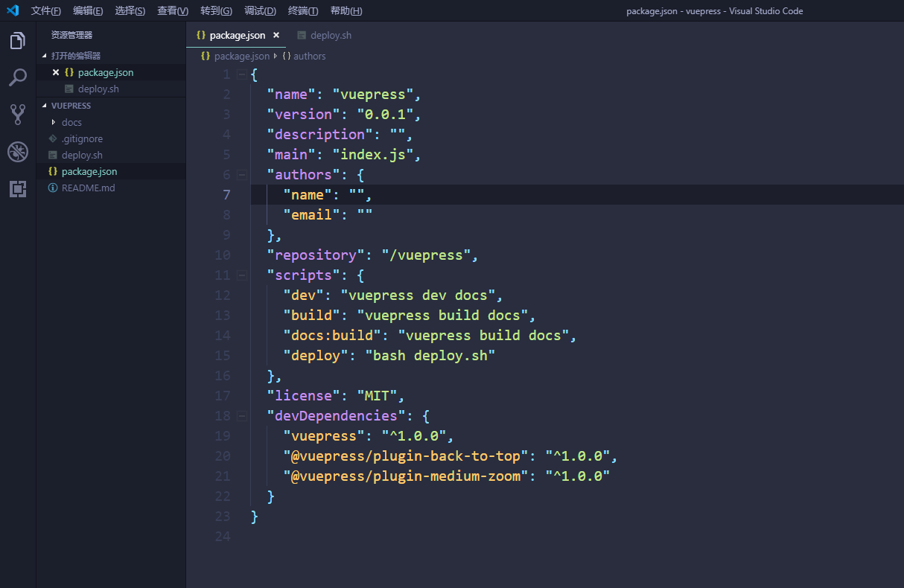This screenshot has height=588, width=904.
Task: Open the 文件(F) menu
Action: (x=46, y=10)
